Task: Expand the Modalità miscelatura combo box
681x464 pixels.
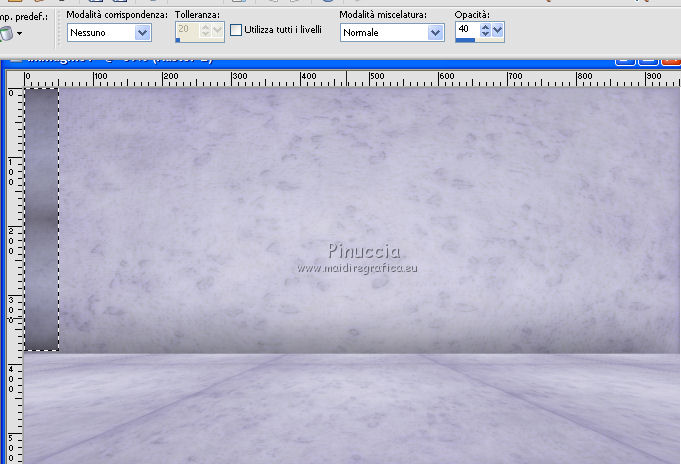Action: pos(435,33)
